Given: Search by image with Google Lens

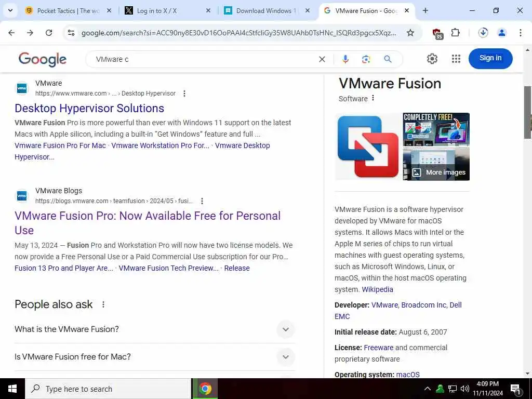Looking at the screenshot, I should [366, 59].
